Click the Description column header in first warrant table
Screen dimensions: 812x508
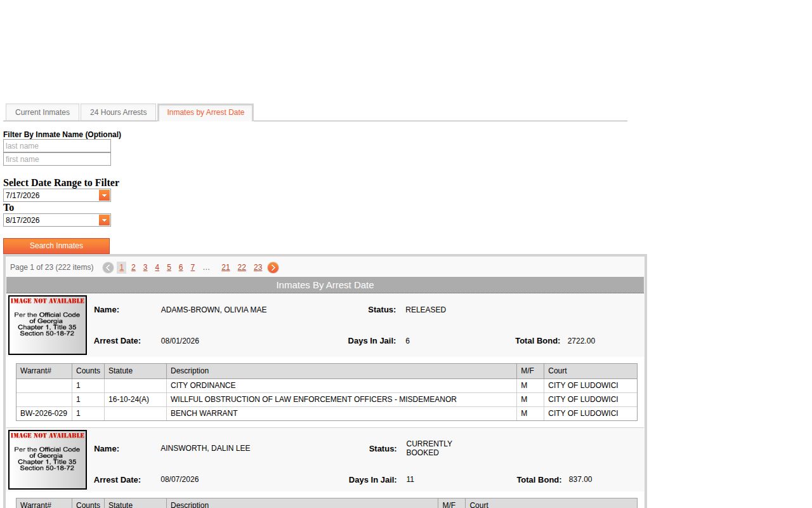tap(342, 371)
